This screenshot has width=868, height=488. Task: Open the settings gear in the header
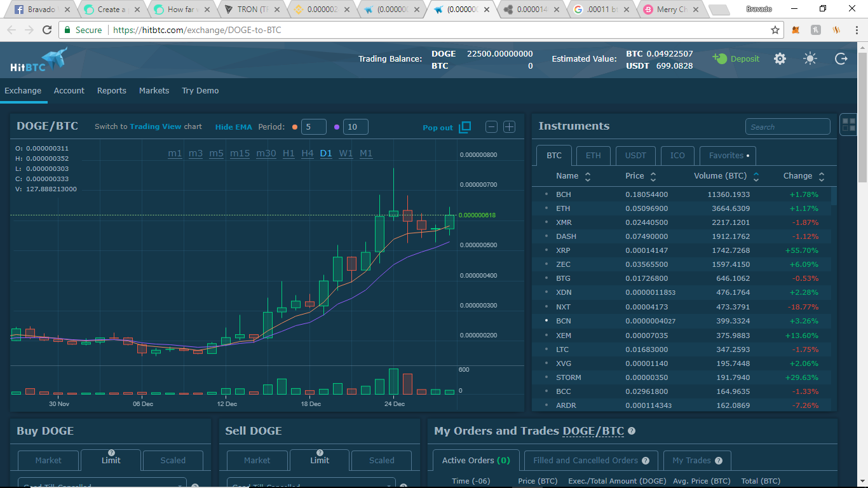coord(780,58)
